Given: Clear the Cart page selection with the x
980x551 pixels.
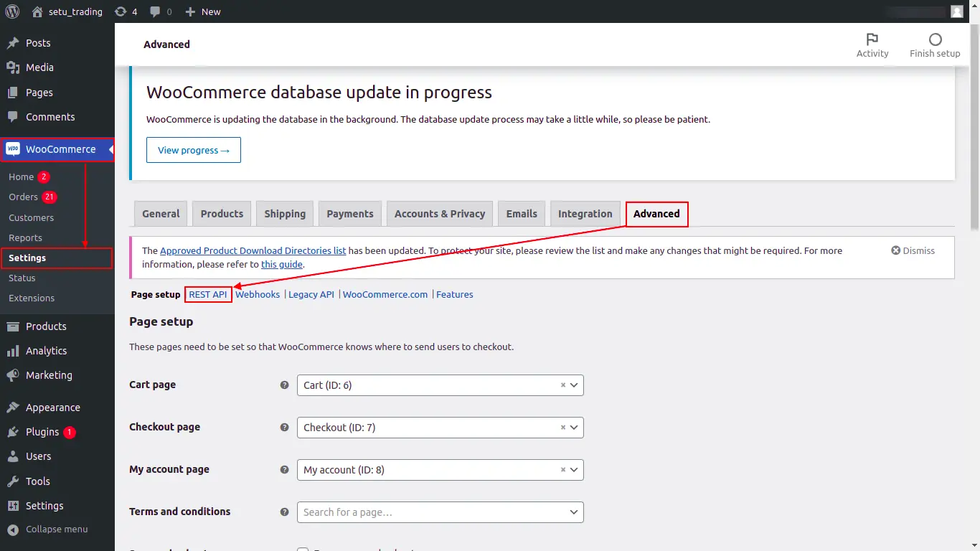Looking at the screenshot, I should point(563,385).
